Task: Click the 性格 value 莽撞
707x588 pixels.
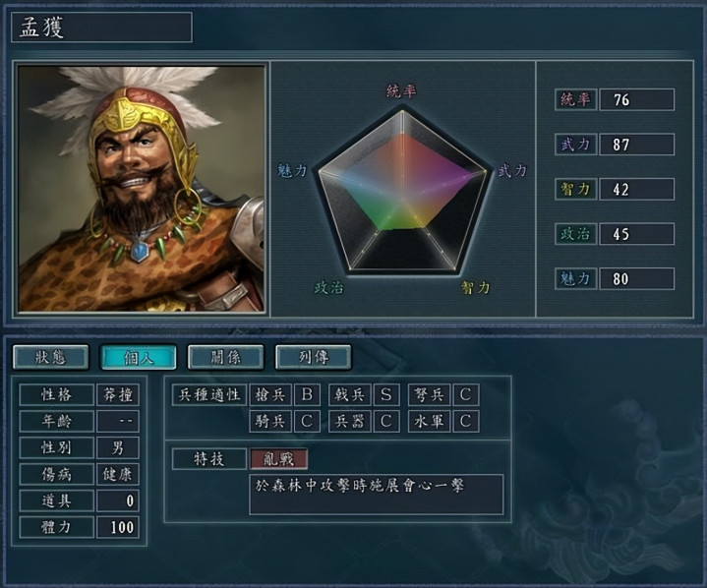Action: 118,395
